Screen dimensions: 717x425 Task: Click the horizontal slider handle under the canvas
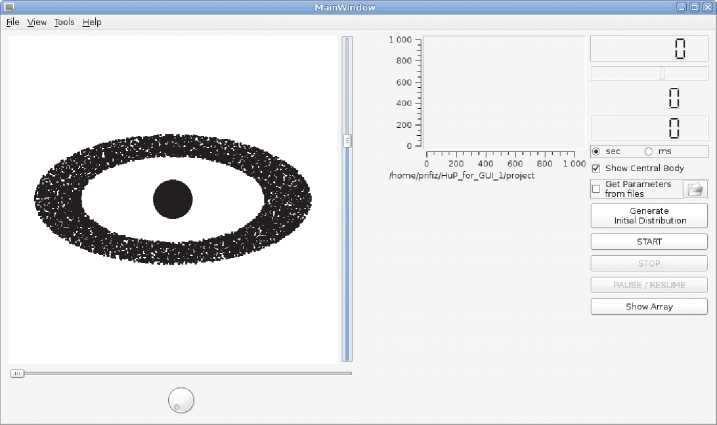(x=17, y=373)
